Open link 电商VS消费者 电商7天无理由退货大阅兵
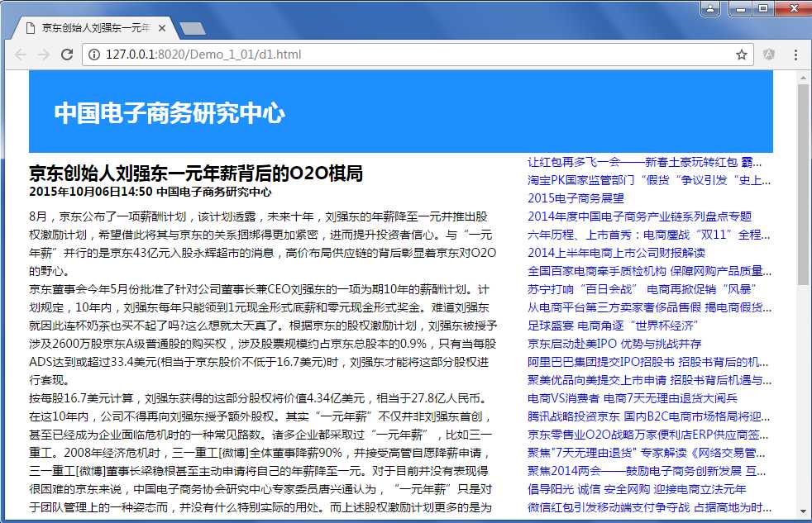The height and width of the screenshot is (523, 812). (633, 398)
